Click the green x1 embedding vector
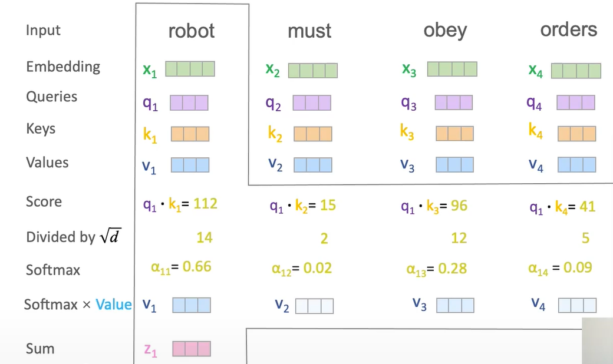The width and height of the screenshot is (613, 364). tap(190, 69)
